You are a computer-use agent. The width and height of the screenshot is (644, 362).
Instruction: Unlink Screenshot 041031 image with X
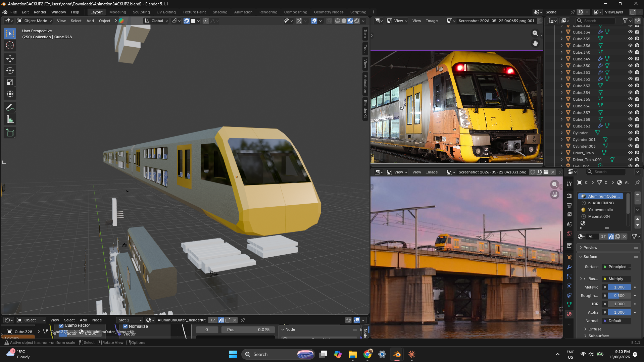click(553, 172)
